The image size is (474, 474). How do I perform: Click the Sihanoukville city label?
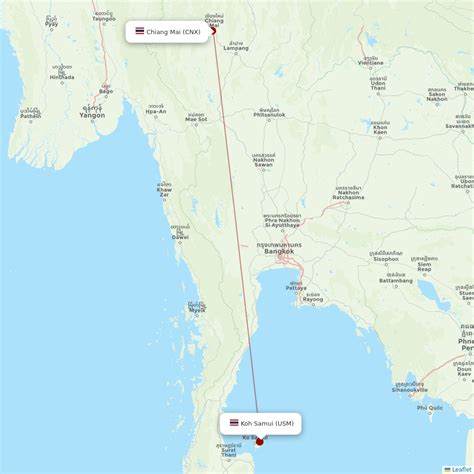[x=410, y=390]
